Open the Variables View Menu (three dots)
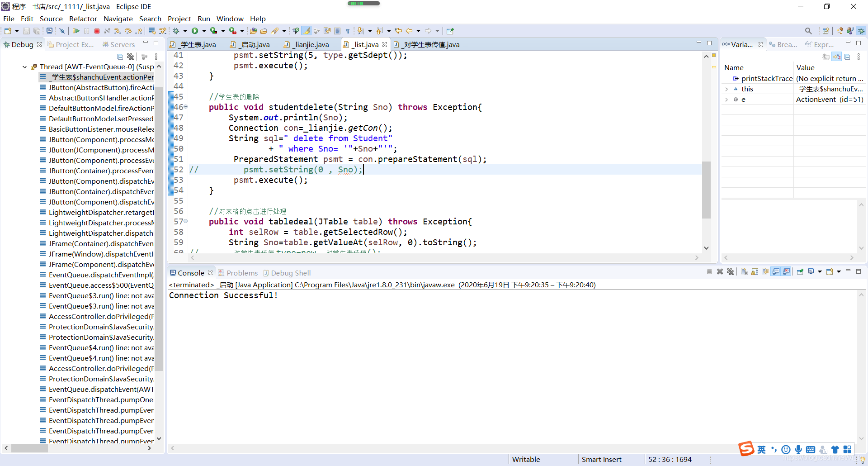868x466 pixels. [859, 57]
